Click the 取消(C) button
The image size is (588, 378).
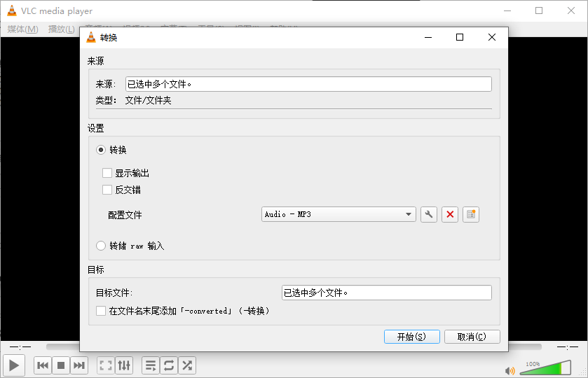(472, 337)
